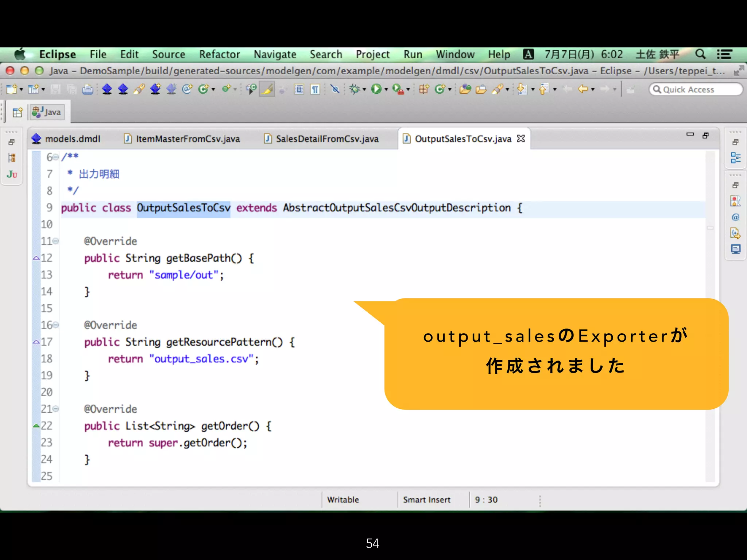This screenshot has height=560, width=747.
Task: Open the JUnit view icon in left sidebar
Action: pyautogui.click(x=12, y=175)
